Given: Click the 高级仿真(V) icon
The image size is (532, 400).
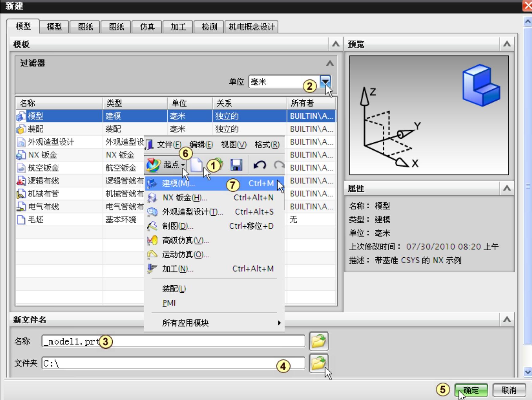Looking at the screenshot, I should (x=152, y=240).
